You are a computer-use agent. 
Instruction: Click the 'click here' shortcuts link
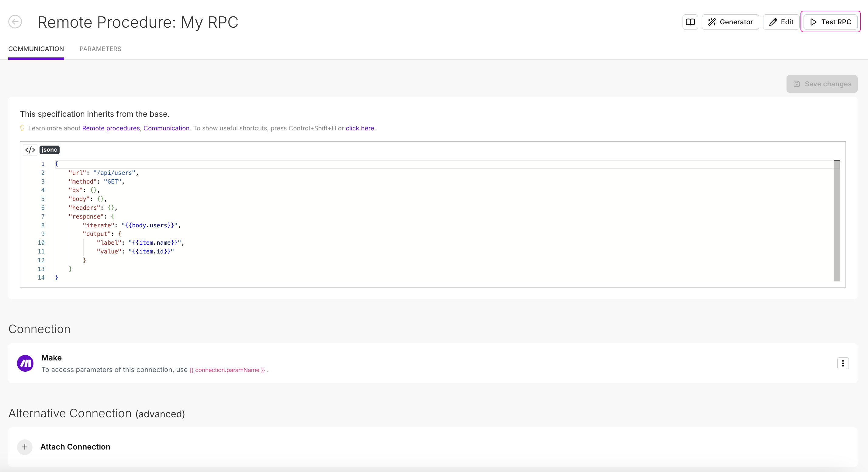[x=360, y=128]
